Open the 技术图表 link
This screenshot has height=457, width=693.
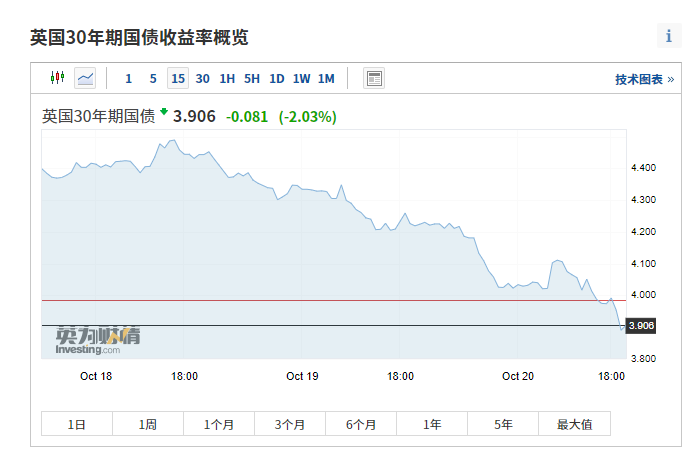coord(644,79)
